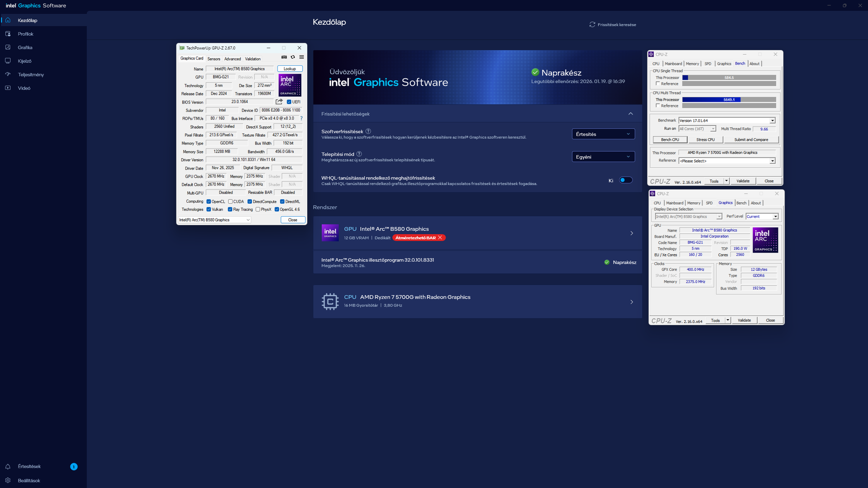
Task: Switch to the Mainboard tab in the upper CPU-Z window
Action: click(x=673, y=64)
